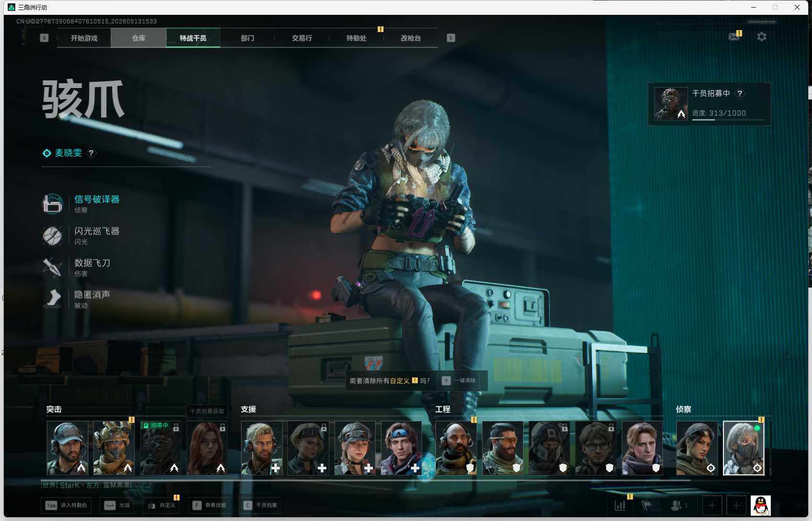Open the mail inbox icon
Image resolution: width=812 pixels, height=521 pixels.
point(734,36)
